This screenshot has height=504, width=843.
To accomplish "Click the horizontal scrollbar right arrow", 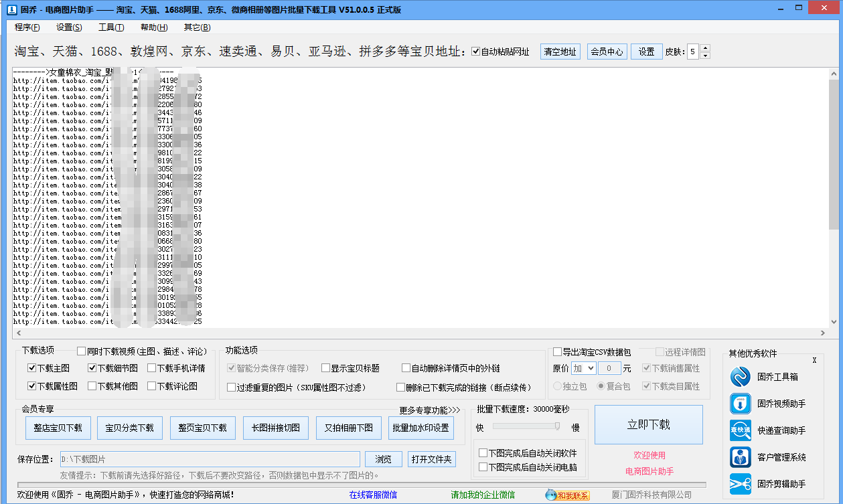I will [x=824, y=333].
